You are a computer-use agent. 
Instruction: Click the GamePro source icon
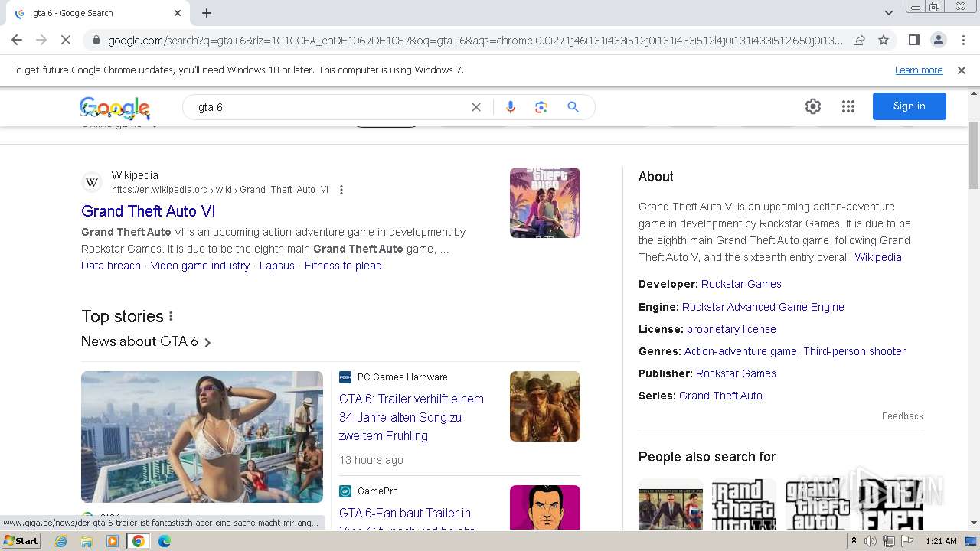coord(345,491)
